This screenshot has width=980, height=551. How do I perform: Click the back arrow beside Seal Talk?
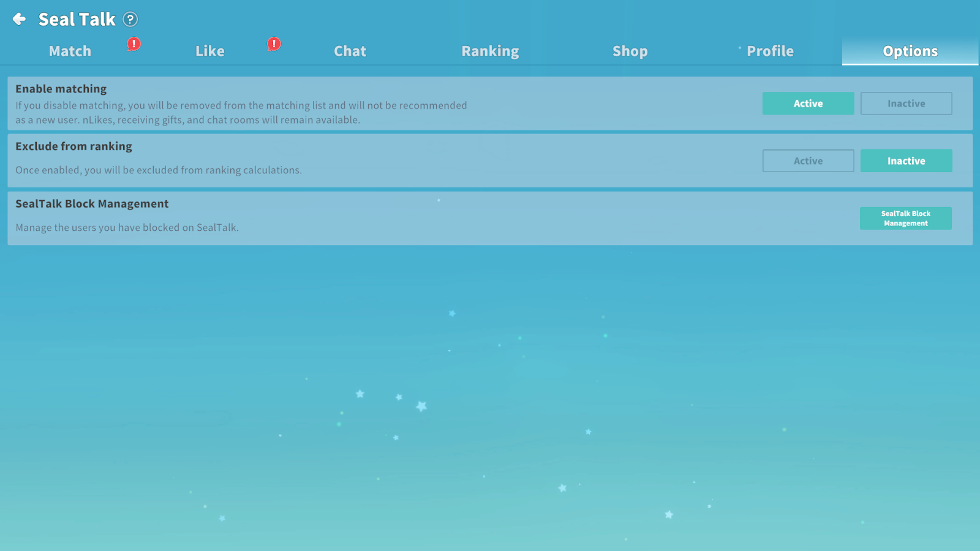(19, 19)
